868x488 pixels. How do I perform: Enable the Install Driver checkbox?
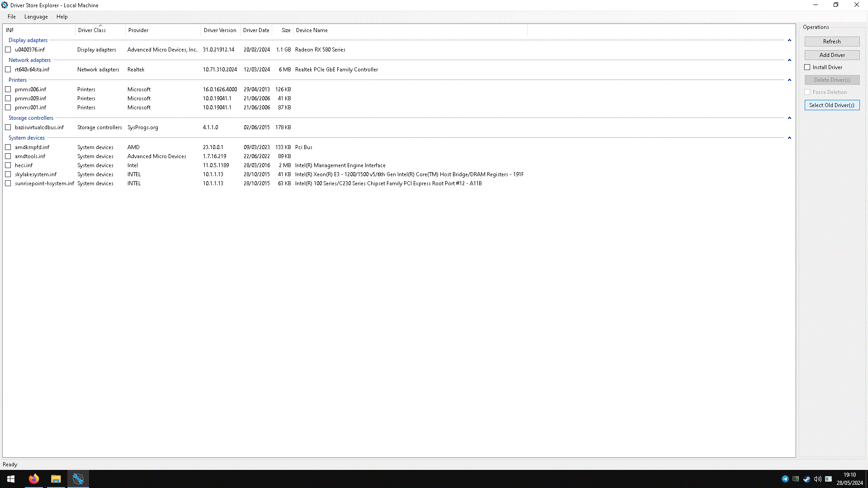click(807, 67)
